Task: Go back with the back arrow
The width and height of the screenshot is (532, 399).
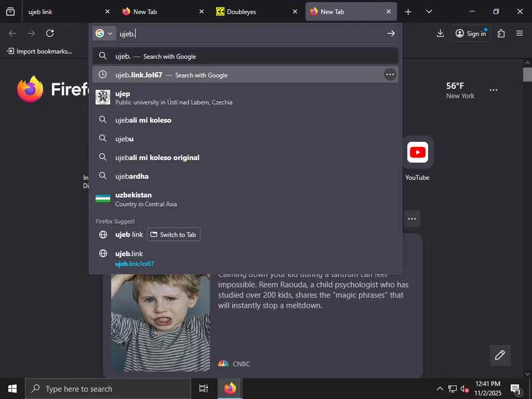Action: coord(12,33)
